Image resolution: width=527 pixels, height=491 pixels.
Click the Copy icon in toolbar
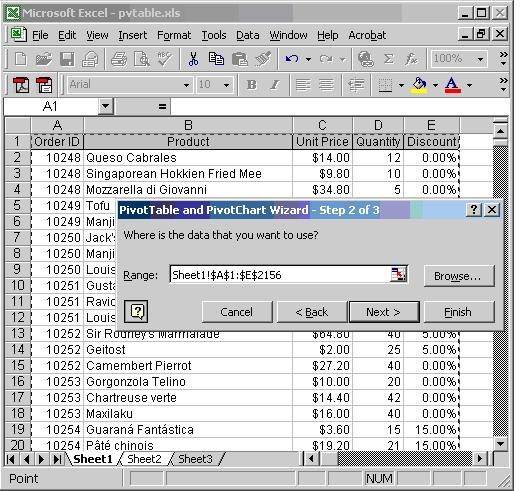point(216,59)
